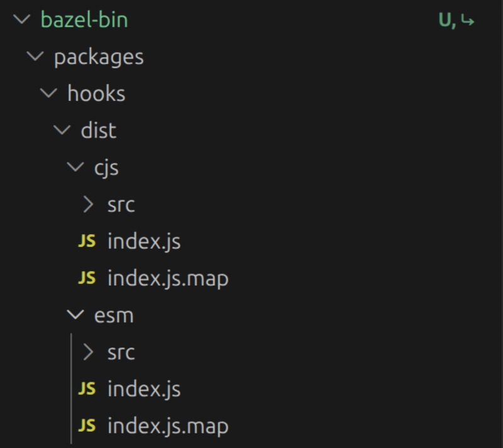The height and width of the screenshot is (448, 503).
Task: Collapse the hooks folder chevron
Action: click(49, 94)
